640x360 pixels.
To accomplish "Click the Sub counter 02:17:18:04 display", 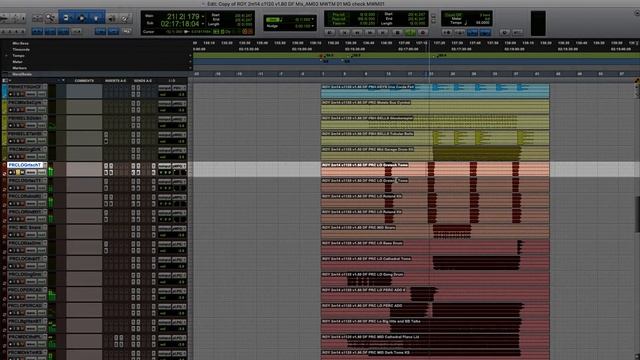I will coord(180,24).
